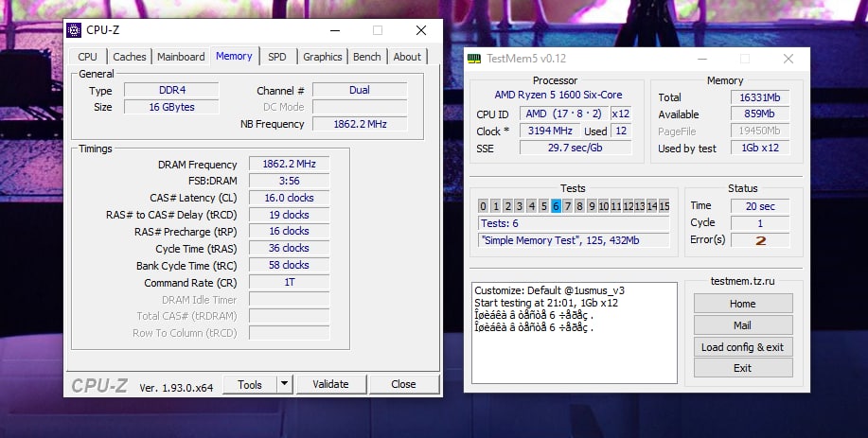Click the Ver. 1.93.0.x64 version text

[x=176, y=388]
